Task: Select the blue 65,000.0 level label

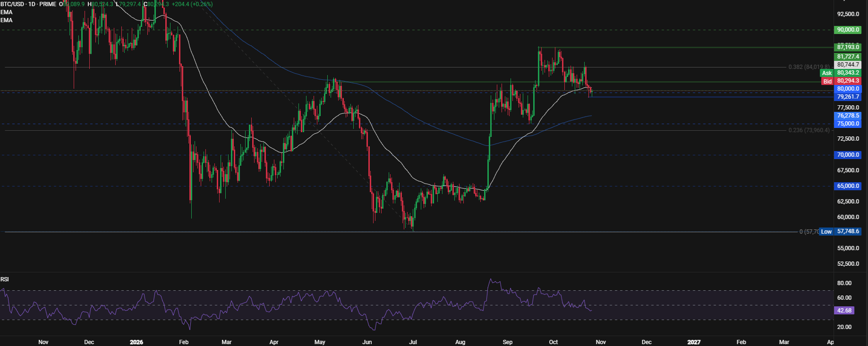Action: coord(848,186)
